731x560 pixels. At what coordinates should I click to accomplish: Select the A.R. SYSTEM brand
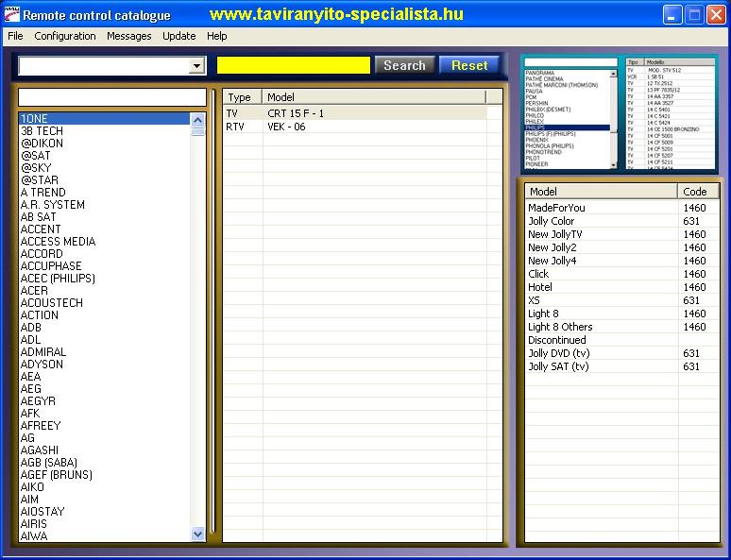tap(105, 205)
